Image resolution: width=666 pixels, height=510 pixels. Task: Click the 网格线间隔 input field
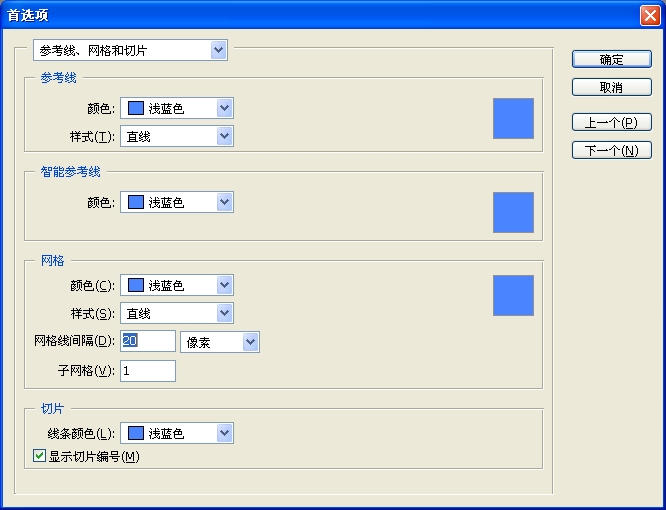[x=148, y=342]
